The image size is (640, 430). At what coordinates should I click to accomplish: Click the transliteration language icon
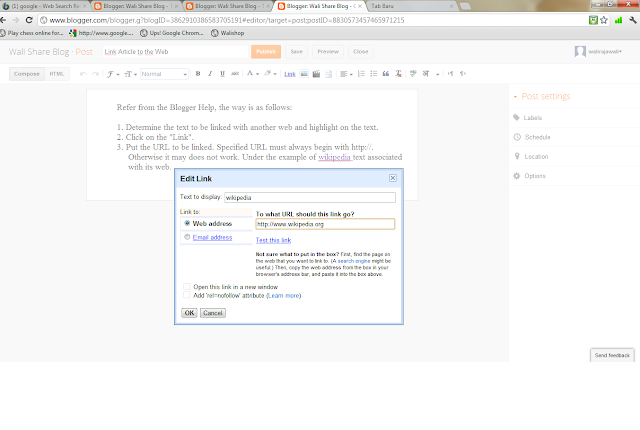pos(426,74)
